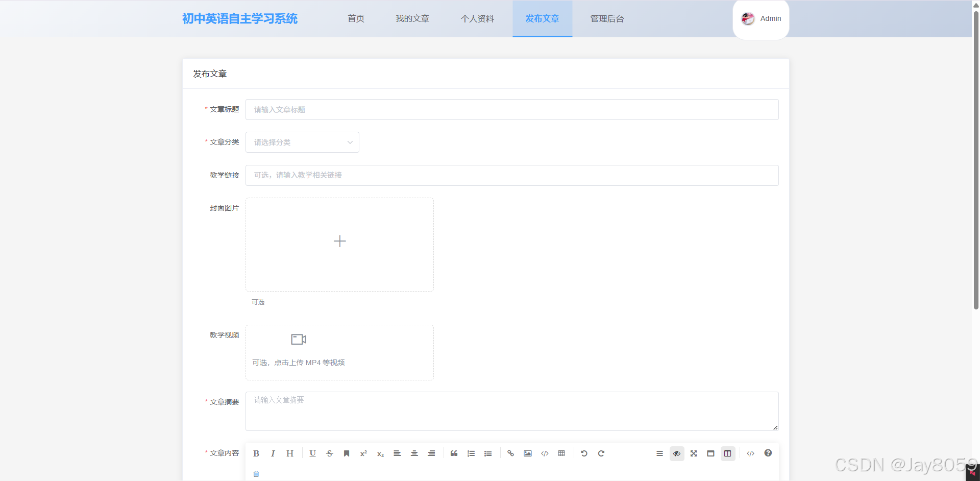Image resolution: width=980 pixels, height=481 pixels.
Task: Toggle the editor preview eye
Action: [677, 453]
